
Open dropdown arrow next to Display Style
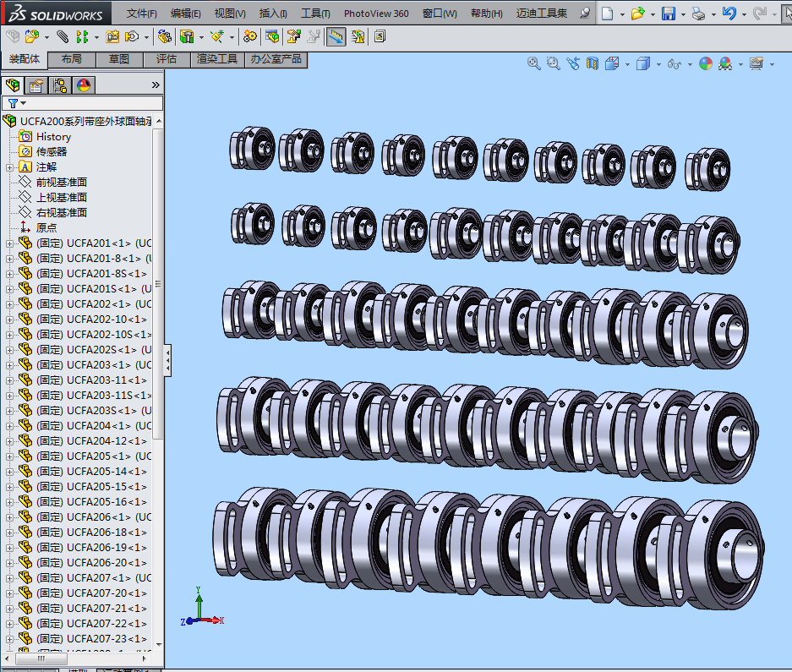click(x=658, y=64)
